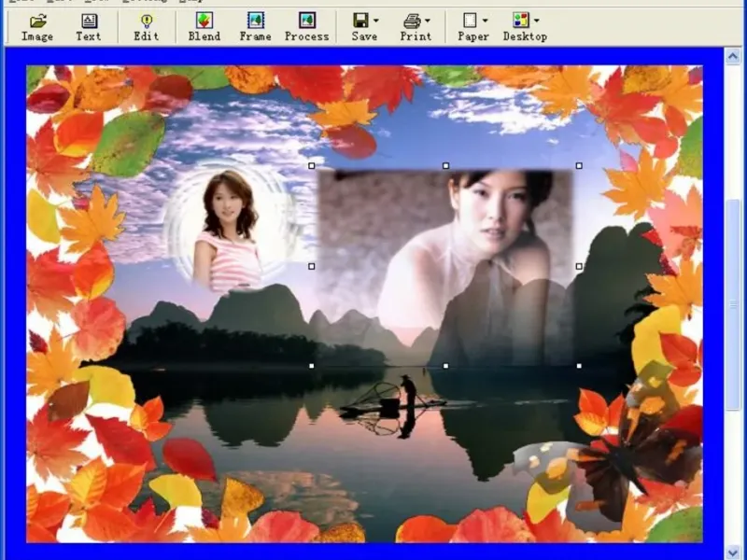This screenshot has height=560, width=747.
Task: Expand the Print dropdown arrow
Action: pos(428,21)
